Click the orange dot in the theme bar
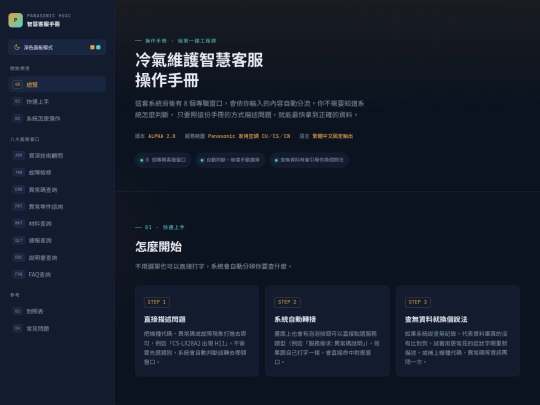The width and height of the screenshot is (540, 405). tap(92, 47)
